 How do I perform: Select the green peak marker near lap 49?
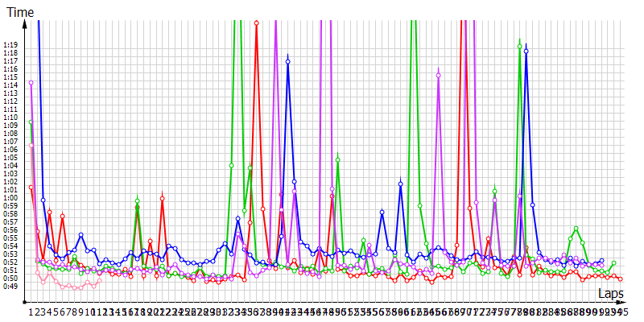click(337, 159)
